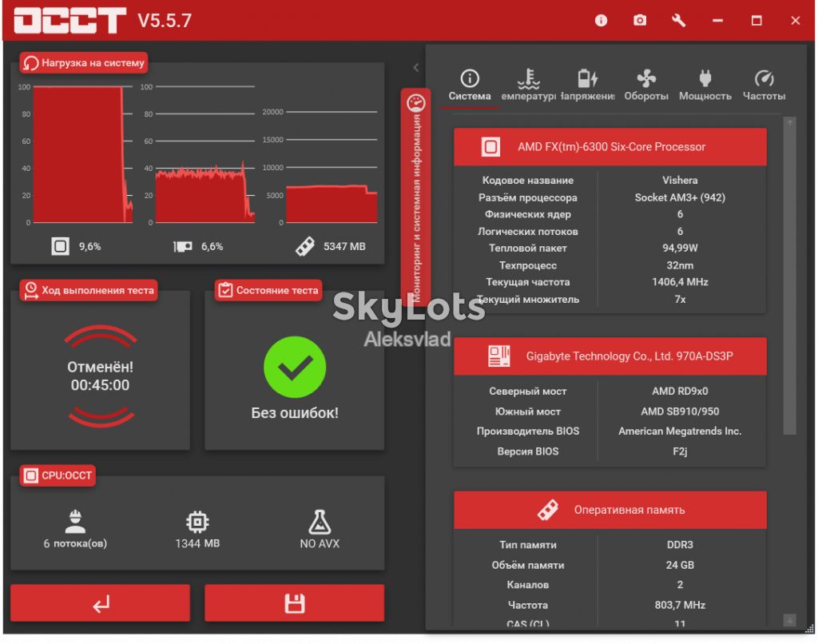
Task: Click the flask icon above NO AVX
Action: 320,522
